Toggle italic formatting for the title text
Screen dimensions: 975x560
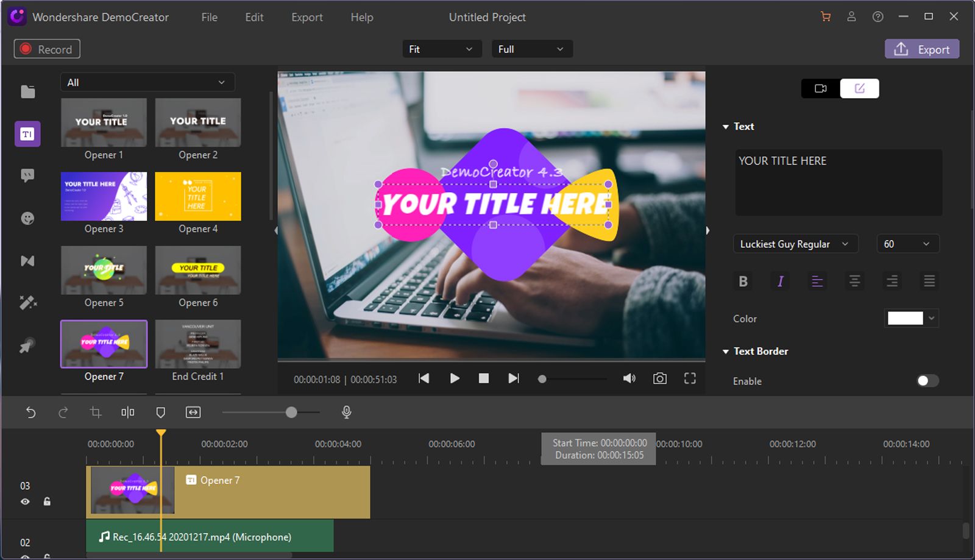780,281
